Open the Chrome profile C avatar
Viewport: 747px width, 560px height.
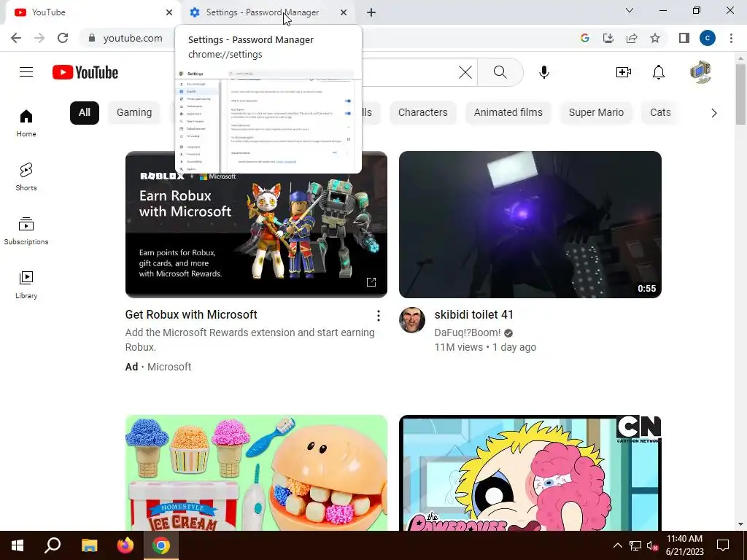(x=708, y=38)
